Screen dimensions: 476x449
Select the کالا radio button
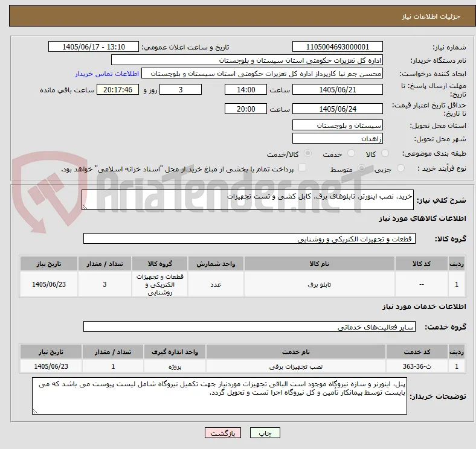pos(385,153)
